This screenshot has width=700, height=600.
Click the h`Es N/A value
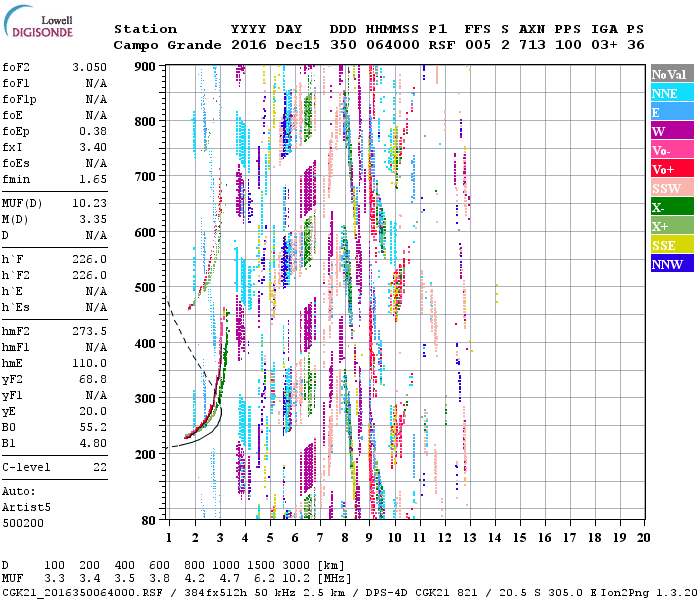(96, 308)
